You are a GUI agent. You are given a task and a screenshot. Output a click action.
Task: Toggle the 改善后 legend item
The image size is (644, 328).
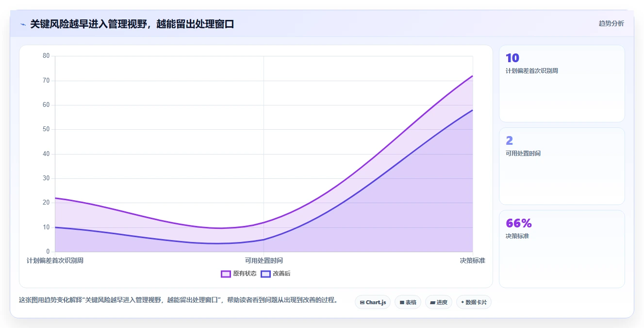(x=276, y=274)
